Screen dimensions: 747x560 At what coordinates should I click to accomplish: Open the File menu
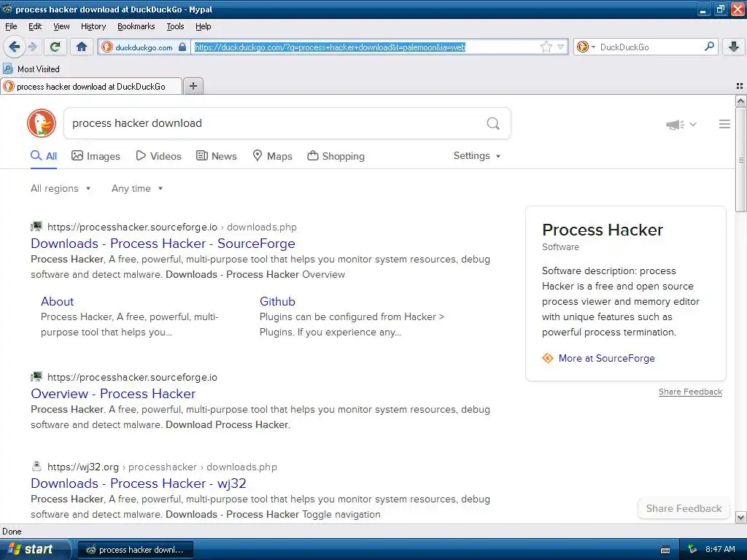(x=11, y=26)
